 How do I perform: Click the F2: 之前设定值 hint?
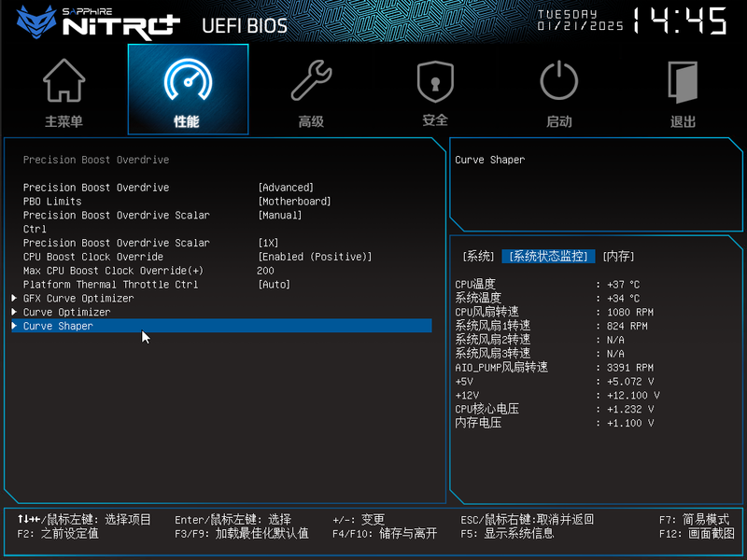[58, 533]
